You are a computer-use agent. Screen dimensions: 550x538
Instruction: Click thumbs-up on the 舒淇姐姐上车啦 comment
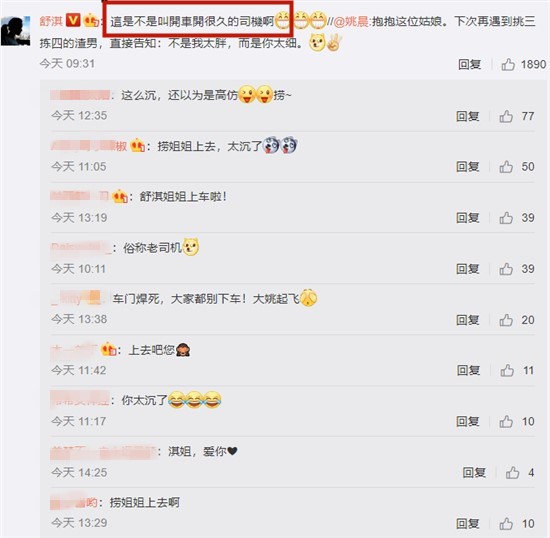tap(506, 218)
